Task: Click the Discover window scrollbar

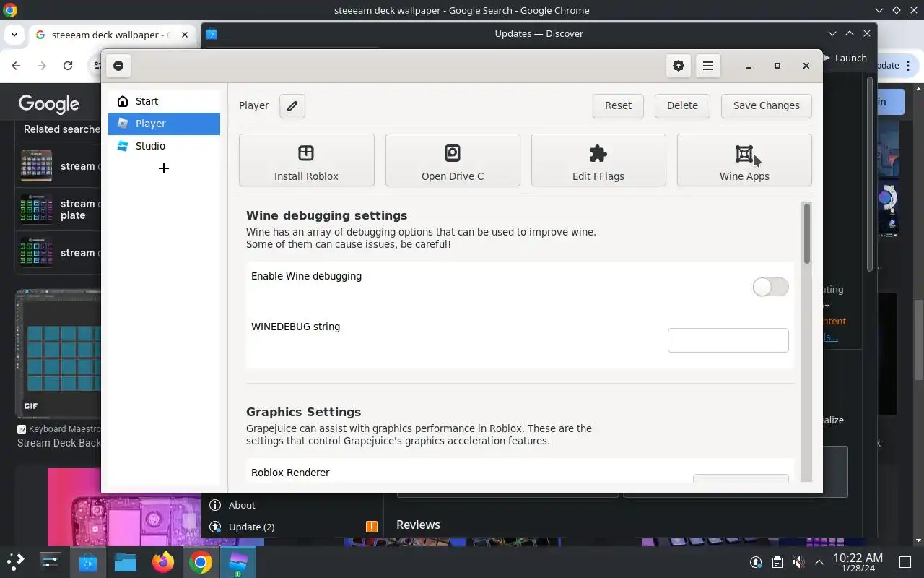Action: 869,173
